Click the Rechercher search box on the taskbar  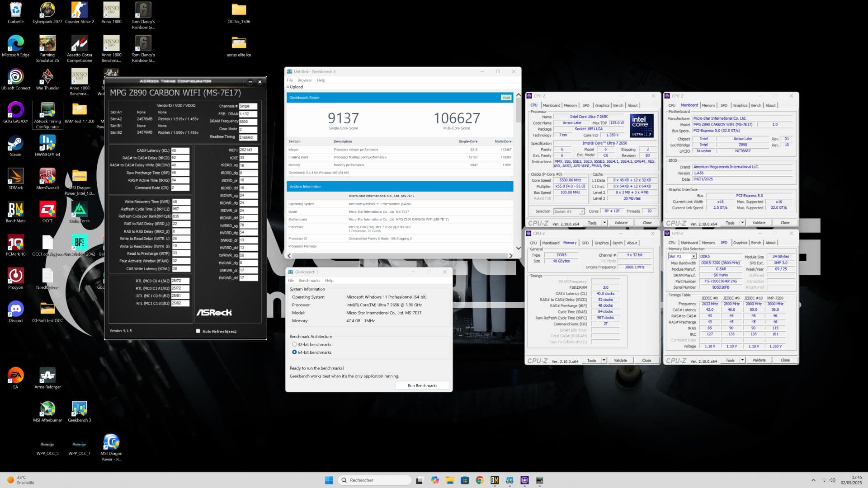coord(375,480)
